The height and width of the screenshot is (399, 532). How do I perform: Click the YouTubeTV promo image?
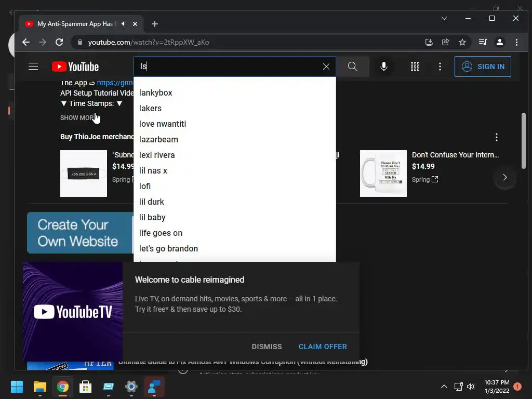73,312
